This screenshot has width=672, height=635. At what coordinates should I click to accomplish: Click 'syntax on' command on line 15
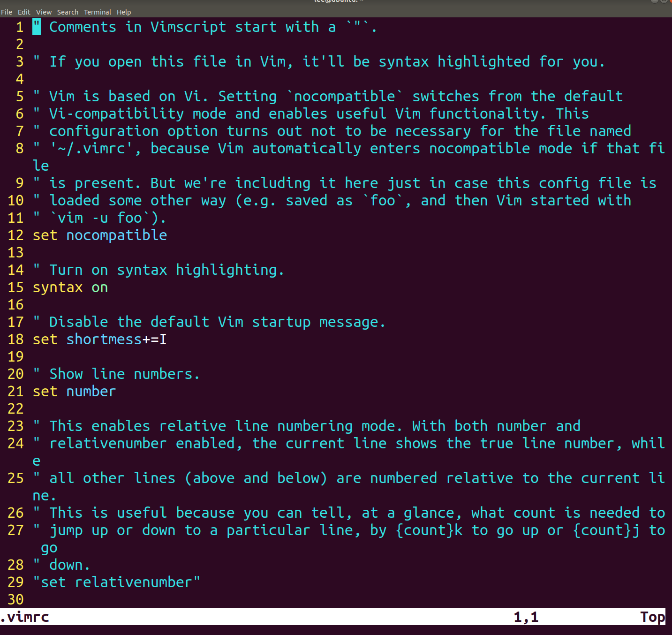(x=70, y=287)
